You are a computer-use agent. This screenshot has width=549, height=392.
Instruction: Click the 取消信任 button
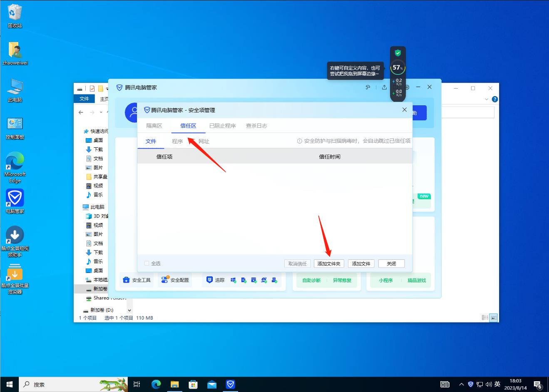point(298,263)
